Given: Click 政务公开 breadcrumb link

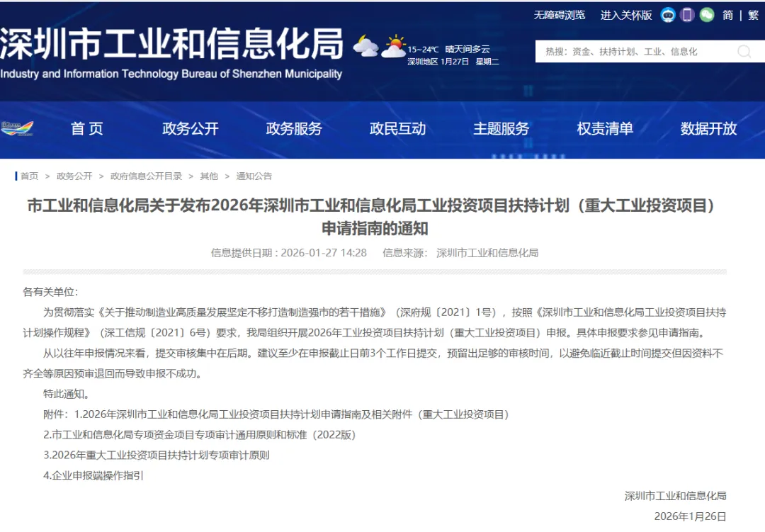Looking at the screenshot, I should click(74, 176).
